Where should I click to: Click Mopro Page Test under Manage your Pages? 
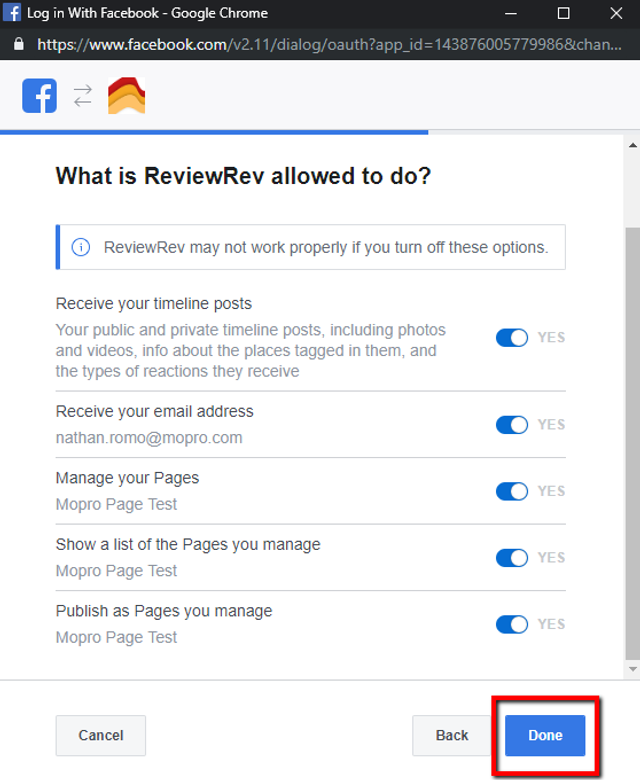coord(116,504)
